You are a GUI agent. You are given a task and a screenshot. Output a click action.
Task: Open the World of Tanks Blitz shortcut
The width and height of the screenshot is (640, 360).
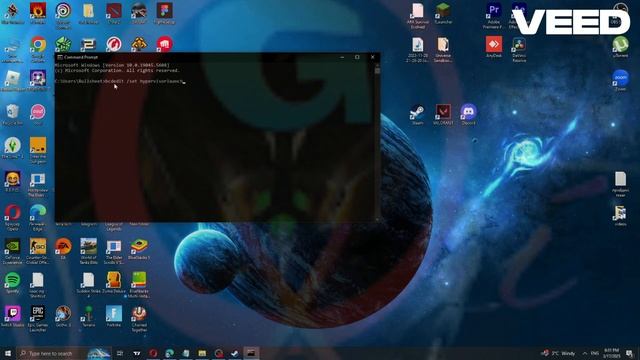[89, 250]
